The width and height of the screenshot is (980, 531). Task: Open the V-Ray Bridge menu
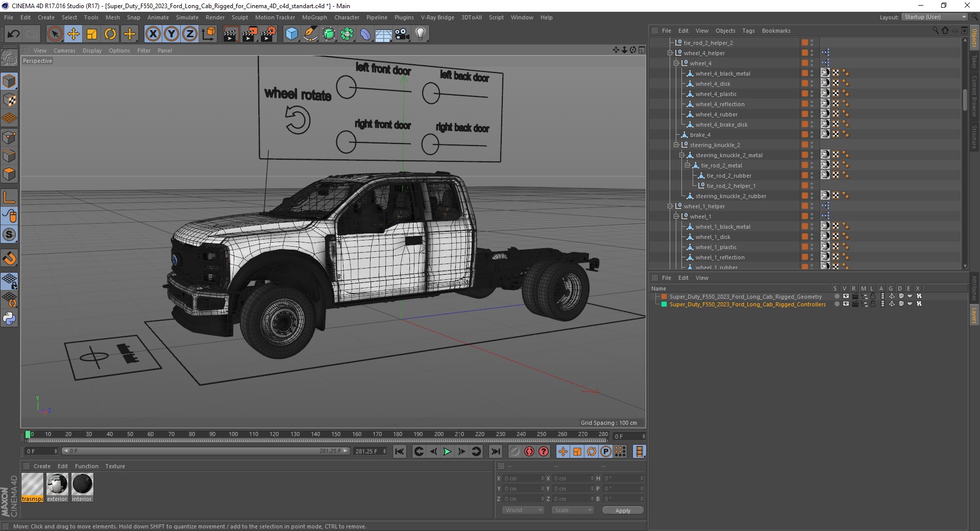[437, 17]
